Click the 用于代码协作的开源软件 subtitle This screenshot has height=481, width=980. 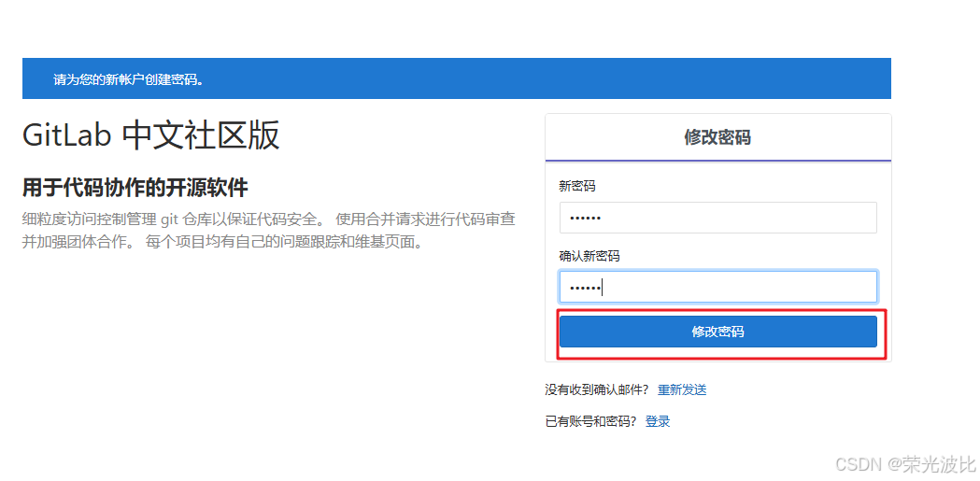click(x=135, y=188)
